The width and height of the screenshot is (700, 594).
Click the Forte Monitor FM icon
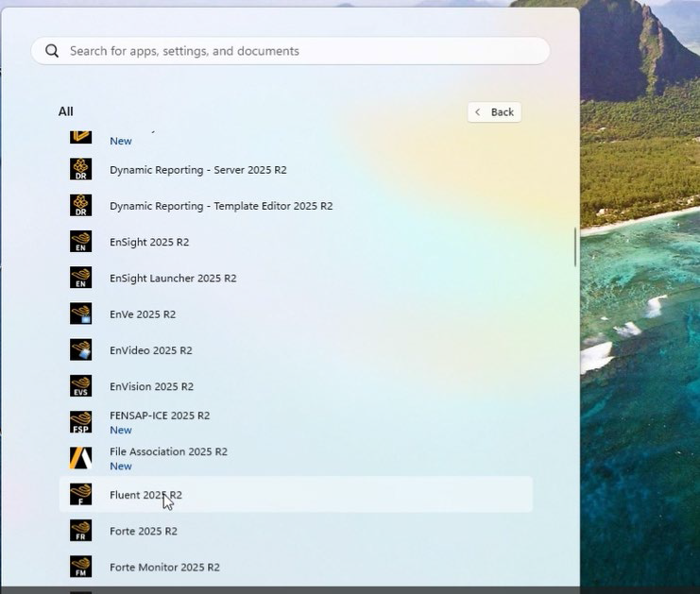81,568
